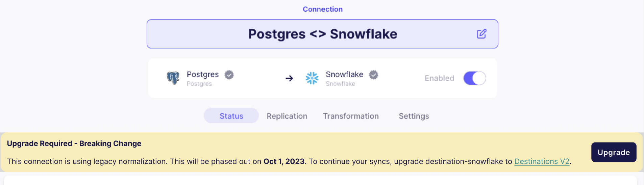This screenshot has width=644, height=185.
Task: Click the Snowflake logo icon
Action: 312,78
